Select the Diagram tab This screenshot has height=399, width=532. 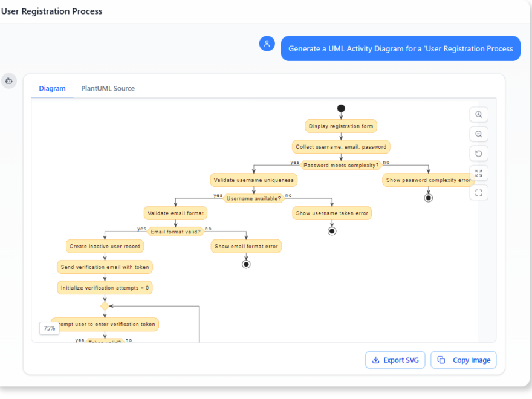pyautogui.click(x=52, y=88)
